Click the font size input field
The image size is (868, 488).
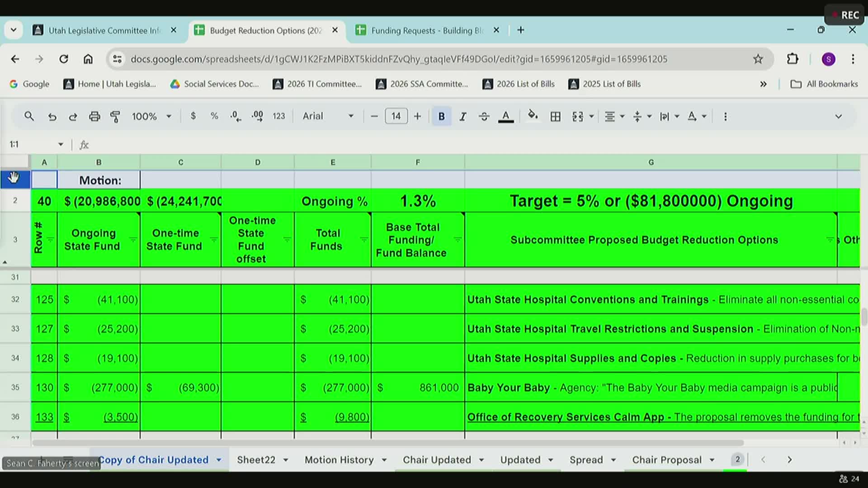tap(396, 116)
